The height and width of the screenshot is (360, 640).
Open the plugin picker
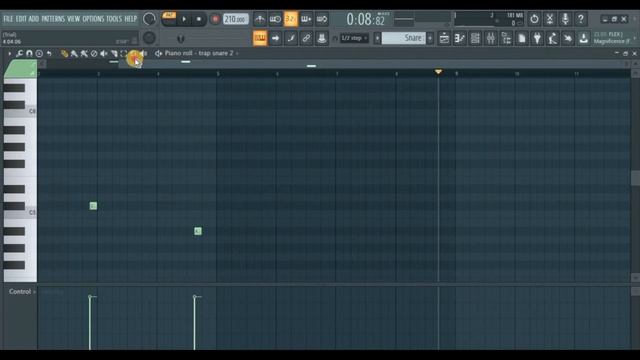tap(537, 38)
